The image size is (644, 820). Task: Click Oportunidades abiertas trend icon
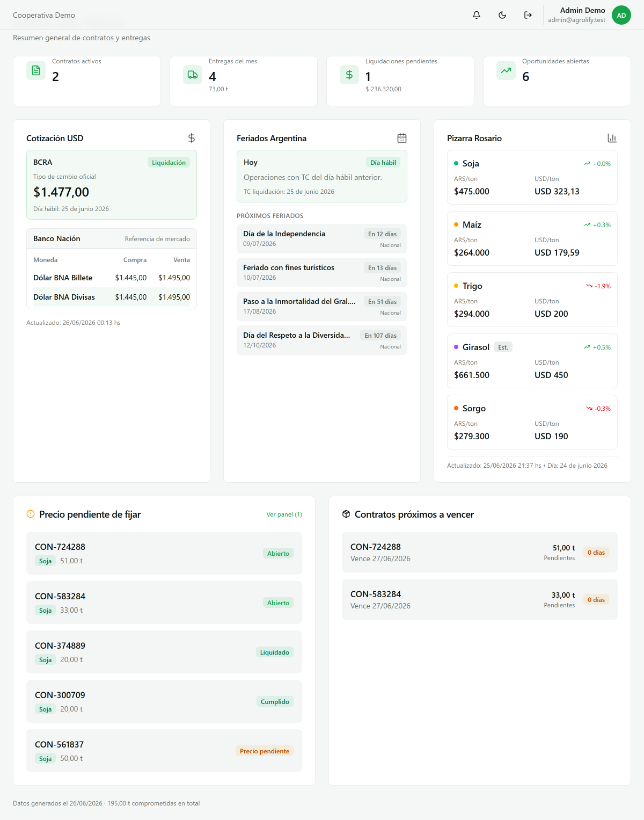[x=506, y=70]
